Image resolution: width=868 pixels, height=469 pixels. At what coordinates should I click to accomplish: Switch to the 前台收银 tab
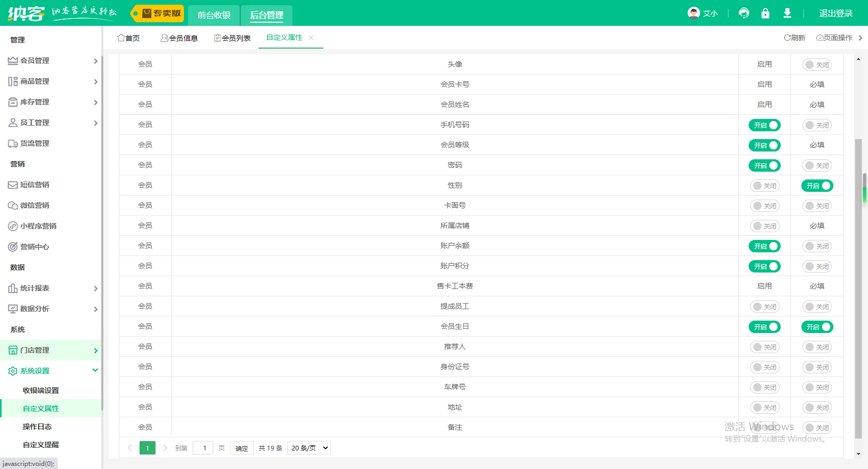click(214, 15)
